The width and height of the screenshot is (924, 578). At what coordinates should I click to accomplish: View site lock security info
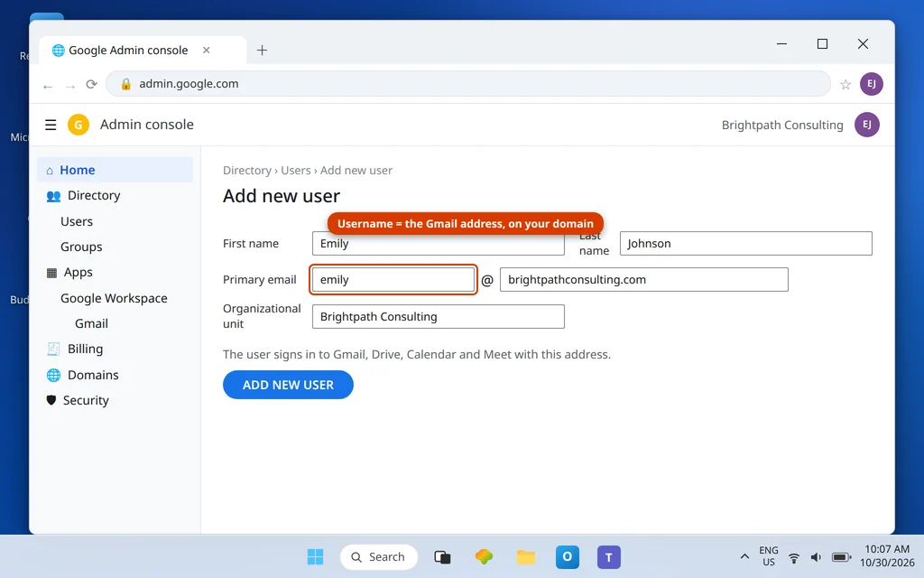(x=125, y=84)
